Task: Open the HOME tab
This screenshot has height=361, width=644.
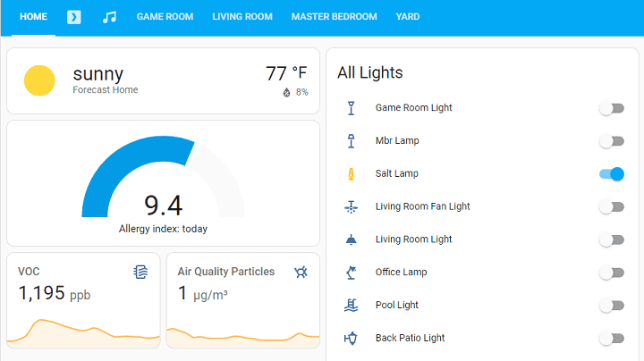Action: 33,17
